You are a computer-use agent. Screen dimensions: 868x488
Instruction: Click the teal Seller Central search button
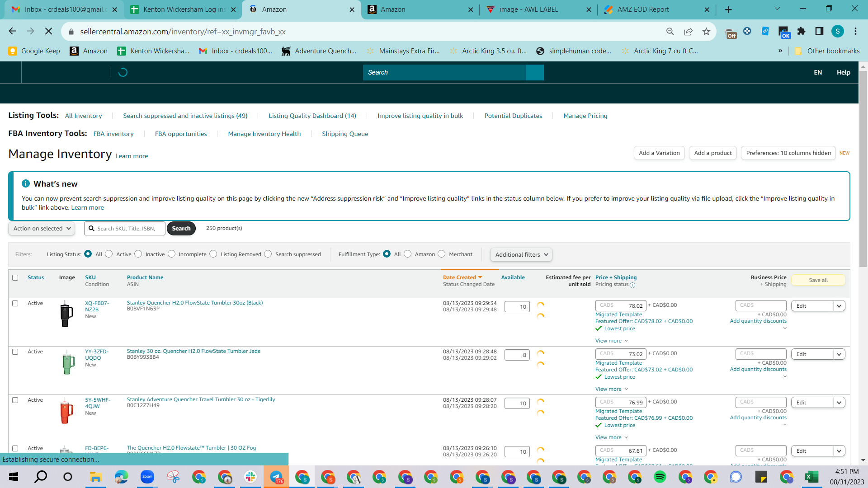(535, 72)
